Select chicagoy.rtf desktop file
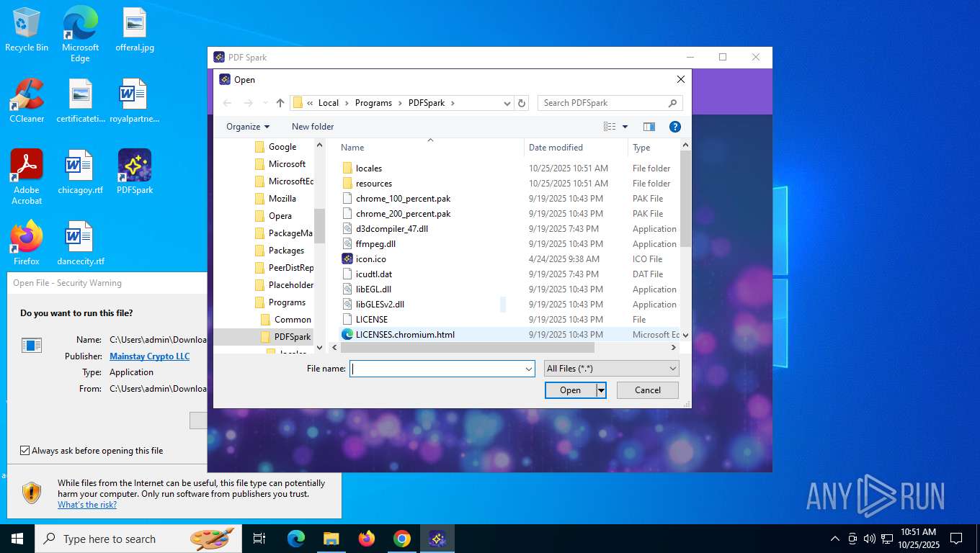 (81, 172)
